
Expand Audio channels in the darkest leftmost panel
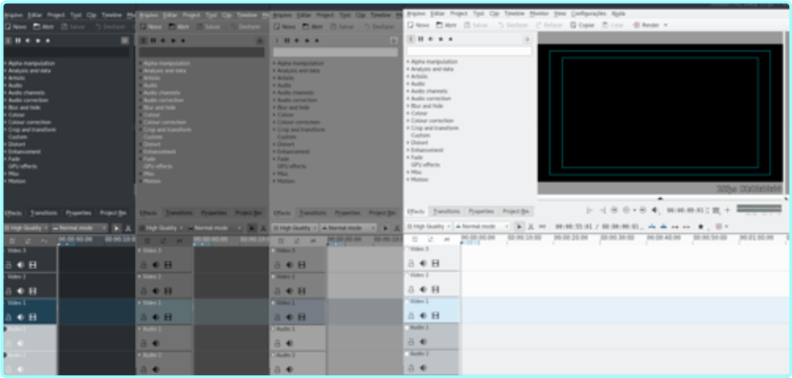click(6, 92)
